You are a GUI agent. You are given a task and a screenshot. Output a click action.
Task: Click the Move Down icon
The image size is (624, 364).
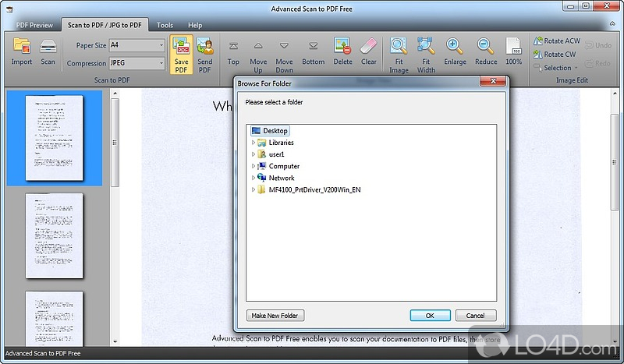coord(284,46)
